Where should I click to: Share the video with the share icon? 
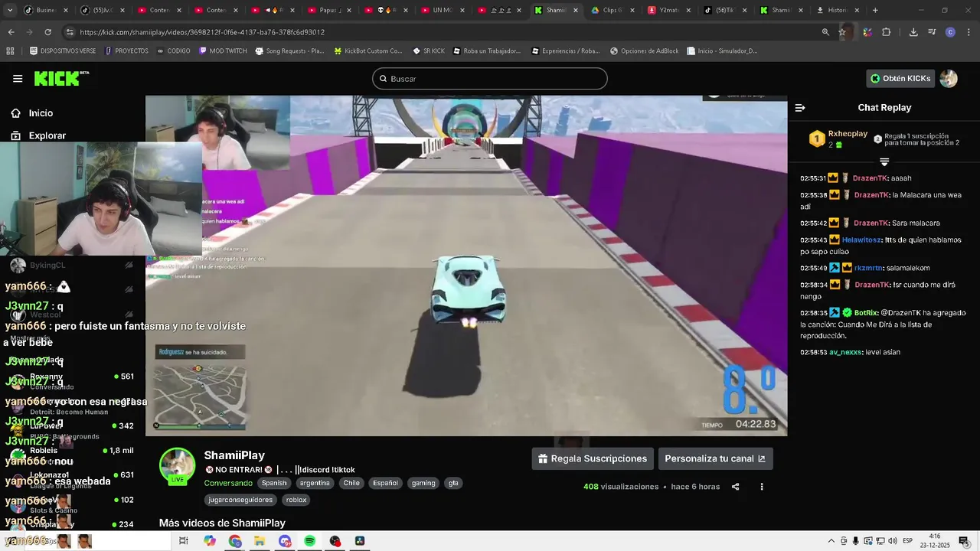735,487
